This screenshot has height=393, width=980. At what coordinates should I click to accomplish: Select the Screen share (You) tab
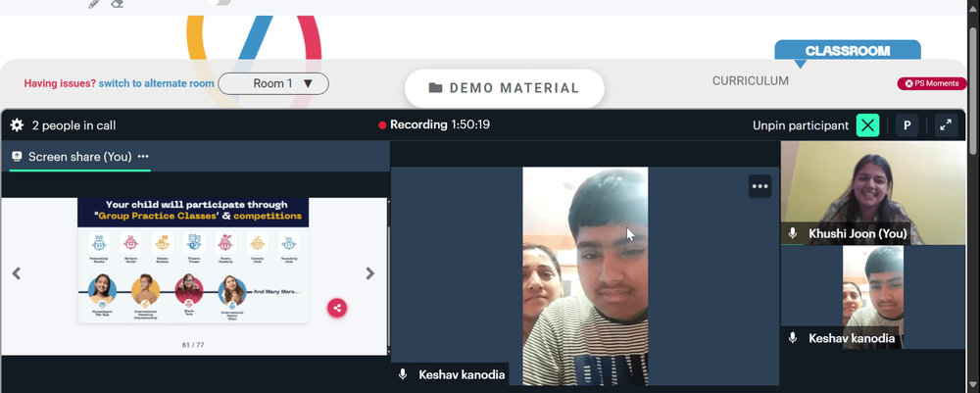pyautogui.click(x=80, y=156)
